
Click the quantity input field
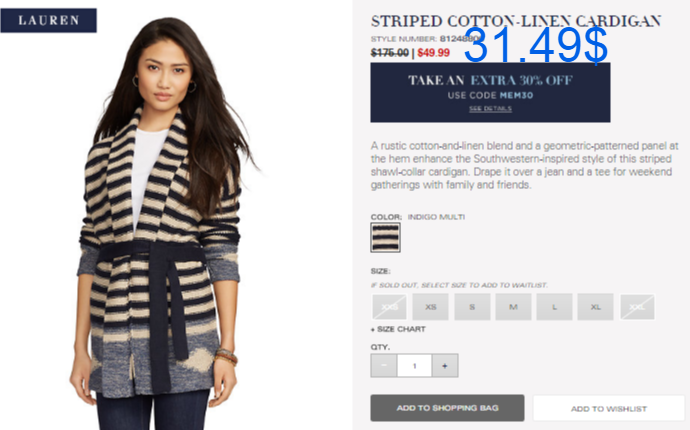point(414,365)
